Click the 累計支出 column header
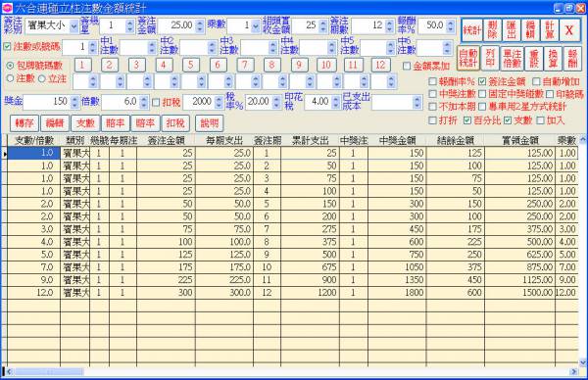Screen dimensions: 588x380 310,140
